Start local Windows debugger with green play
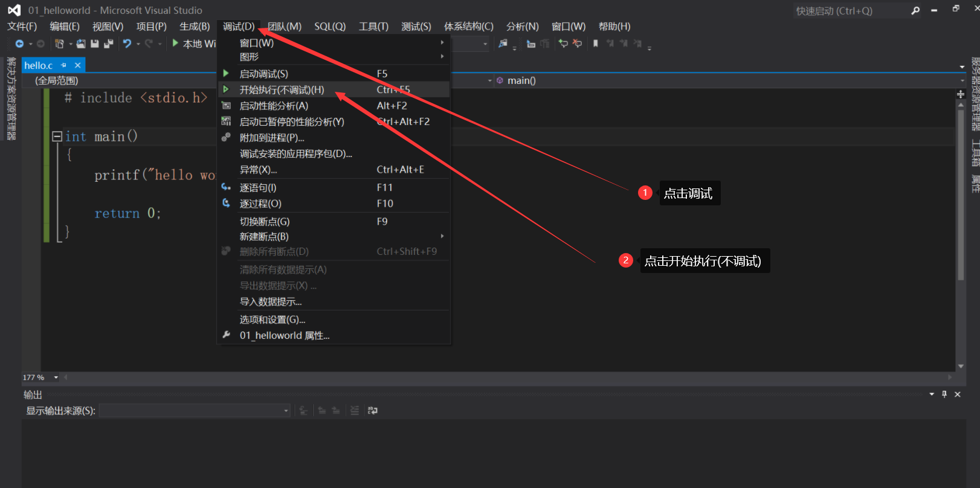Image resolution: width=980 pixels, height=488 pixels. tap(175, 43)
